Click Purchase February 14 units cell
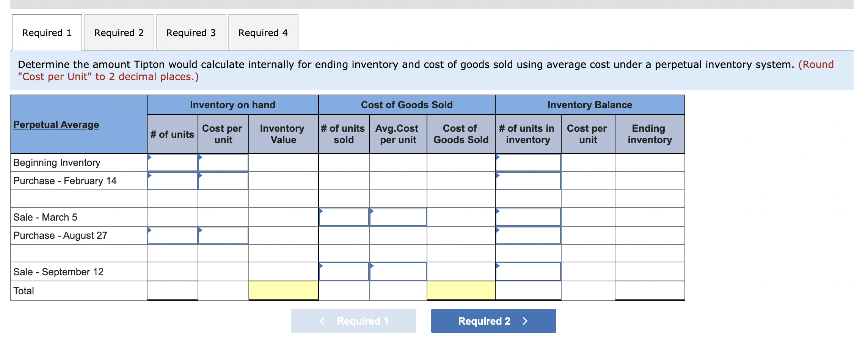 tap(172, 181)
